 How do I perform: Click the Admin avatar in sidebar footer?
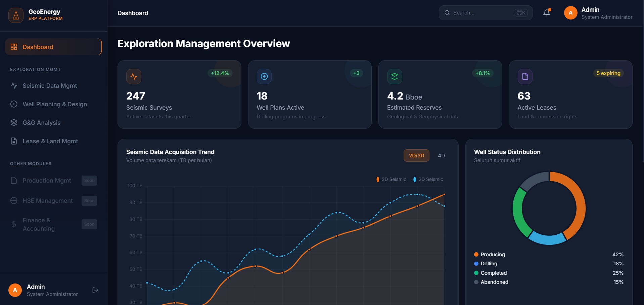(x=15, y=290)
